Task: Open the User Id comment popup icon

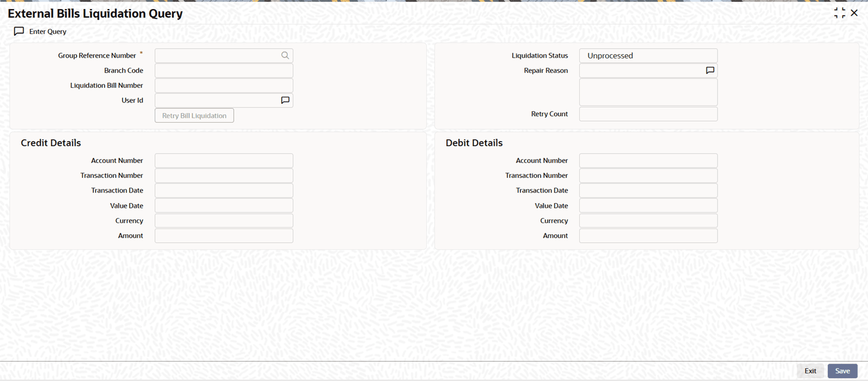Action: click(x=285, y=100)
